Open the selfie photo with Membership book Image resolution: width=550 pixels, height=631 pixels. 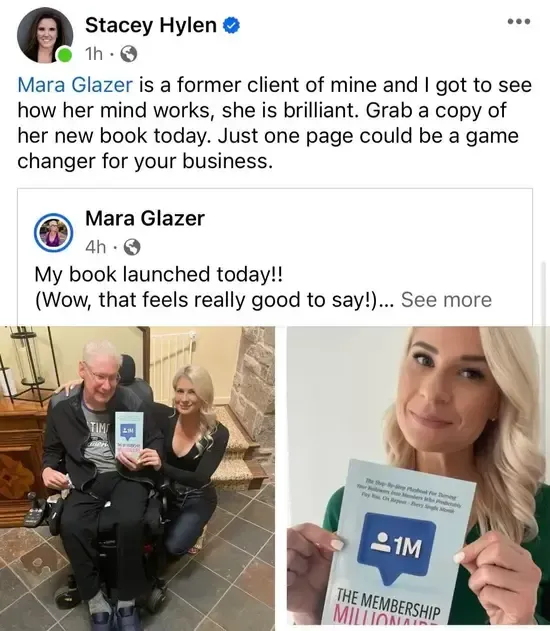[x=418, y=478]
